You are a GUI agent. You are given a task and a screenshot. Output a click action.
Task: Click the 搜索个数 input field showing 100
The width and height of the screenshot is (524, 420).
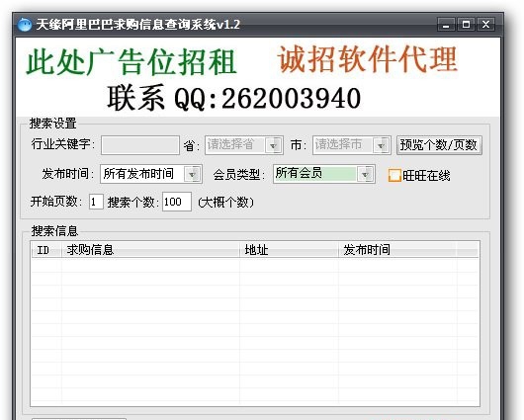[x=177, y=202]
